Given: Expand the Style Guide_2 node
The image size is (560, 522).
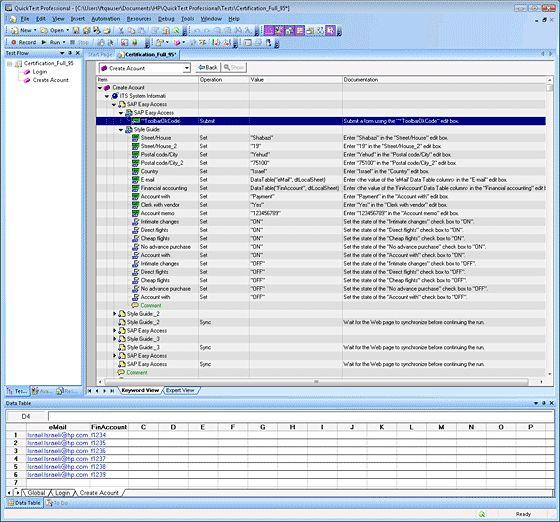Looking at the screenshot, I should click(x=114, y=314).
